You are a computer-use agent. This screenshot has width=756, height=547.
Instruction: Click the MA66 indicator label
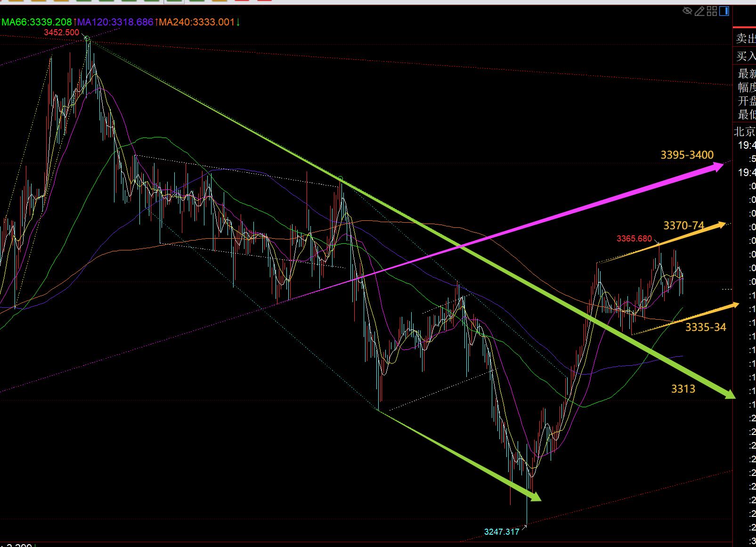(x=37, y=22)
